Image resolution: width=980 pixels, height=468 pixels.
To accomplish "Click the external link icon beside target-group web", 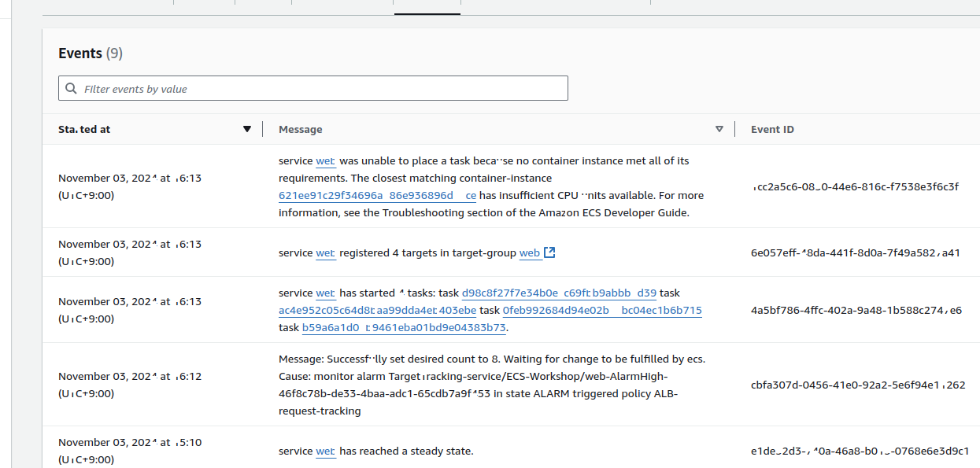I will pos(549,252).
